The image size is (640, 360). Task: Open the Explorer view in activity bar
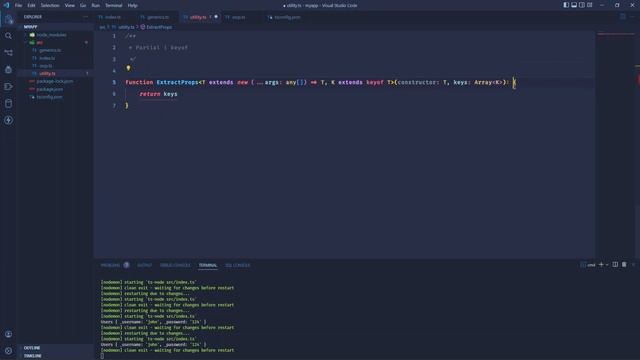point(9,19)
